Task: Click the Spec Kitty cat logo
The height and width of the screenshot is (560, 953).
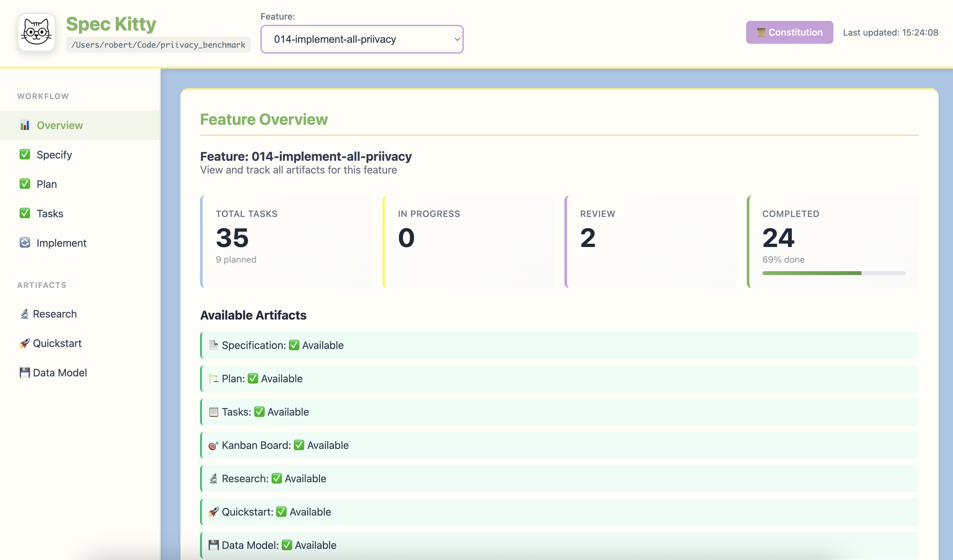Action: click(36, 32)
